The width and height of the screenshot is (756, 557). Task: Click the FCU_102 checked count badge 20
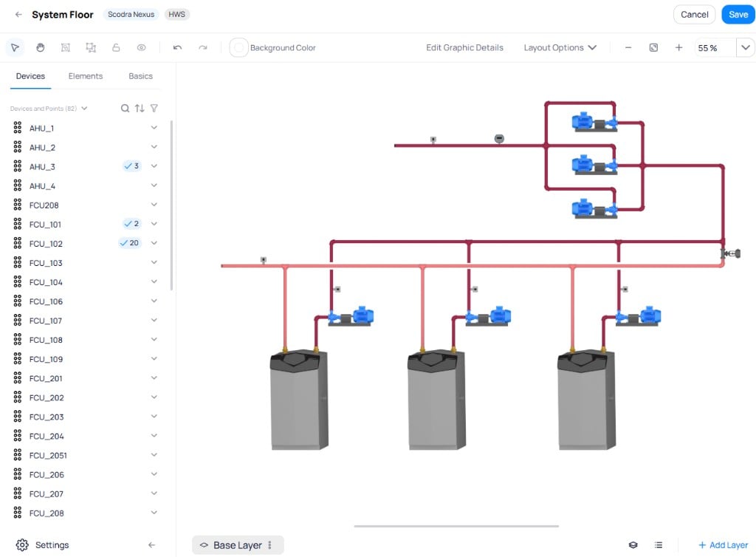click(x=130, y=243)
